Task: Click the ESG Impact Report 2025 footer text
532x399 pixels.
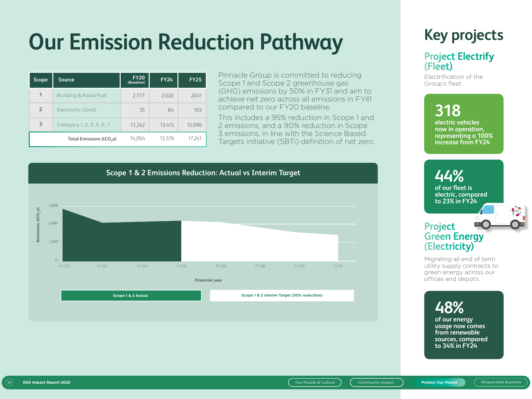Action: [47, 382]
